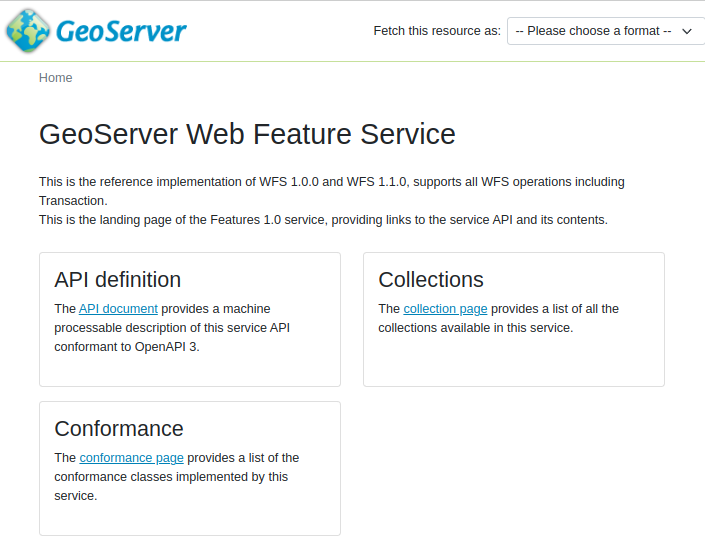Open the API document link
Viewport: 705px width, 559px height.
118,309
